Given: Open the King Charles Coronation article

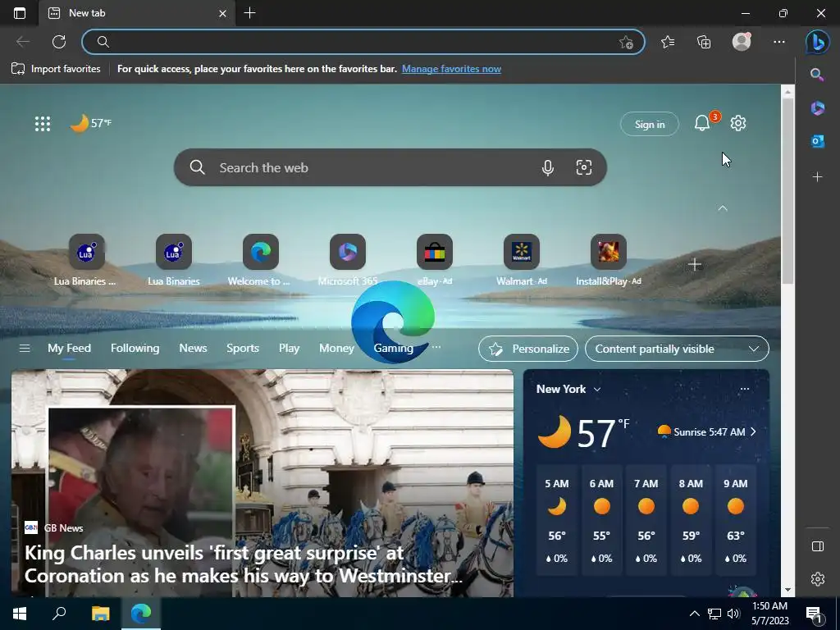Looking at the screenshot, I should coord(243,564).
